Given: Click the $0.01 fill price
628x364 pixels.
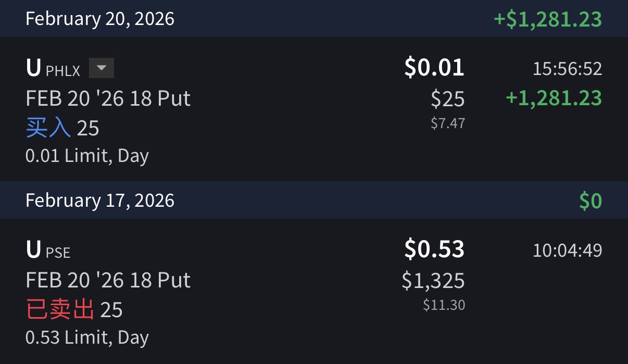Looking at the screenshot, I should pyautogui.click(x=434, y=68).
